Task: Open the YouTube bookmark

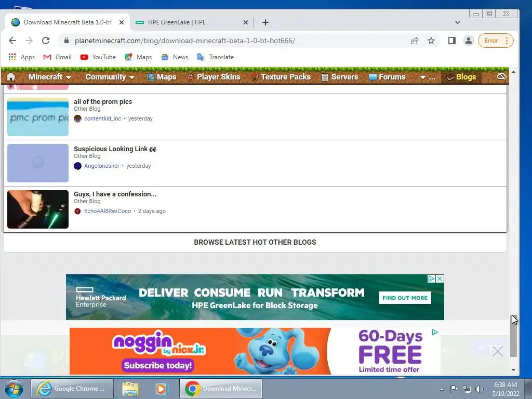Action: [x=98, y=57]
